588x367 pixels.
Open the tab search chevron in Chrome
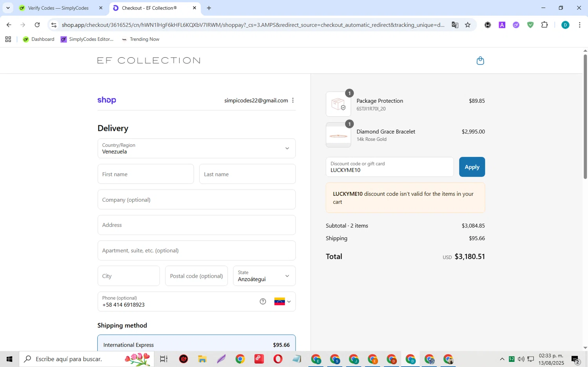8,8
